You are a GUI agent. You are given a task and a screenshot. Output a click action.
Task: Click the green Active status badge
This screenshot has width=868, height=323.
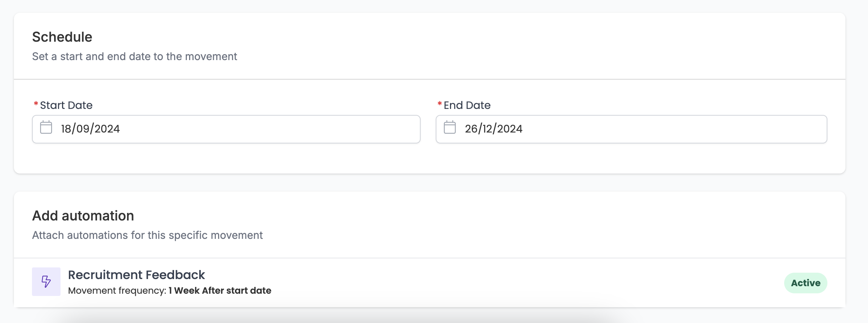coord(806,283)
